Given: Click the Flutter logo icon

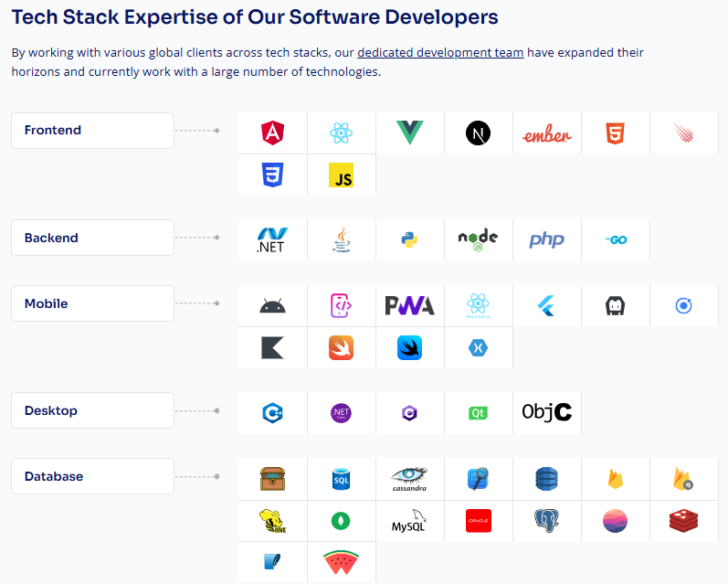Looking at the screenshot, I should click(x=546, y=305).
